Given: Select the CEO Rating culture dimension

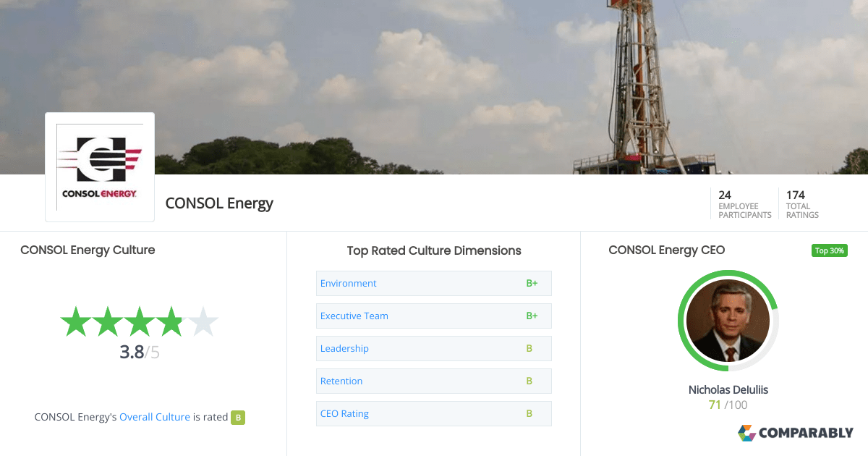Looking at the screenshot, I should 344,413.
